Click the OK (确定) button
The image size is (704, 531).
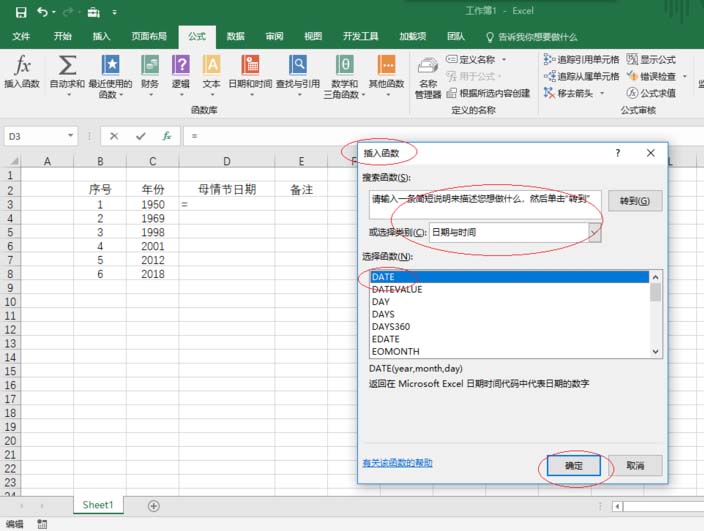(x=574, y=466)
